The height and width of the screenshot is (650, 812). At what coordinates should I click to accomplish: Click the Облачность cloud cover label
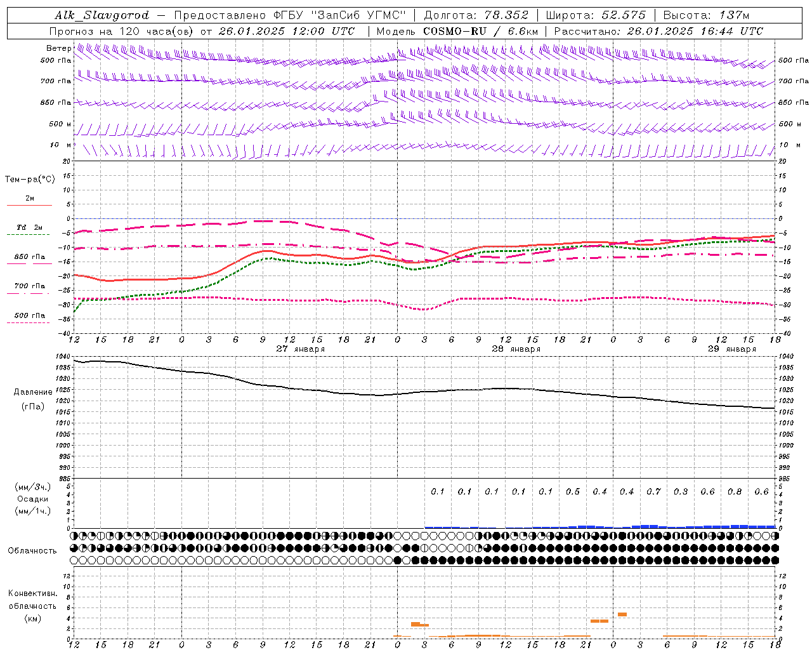point(32,550)
